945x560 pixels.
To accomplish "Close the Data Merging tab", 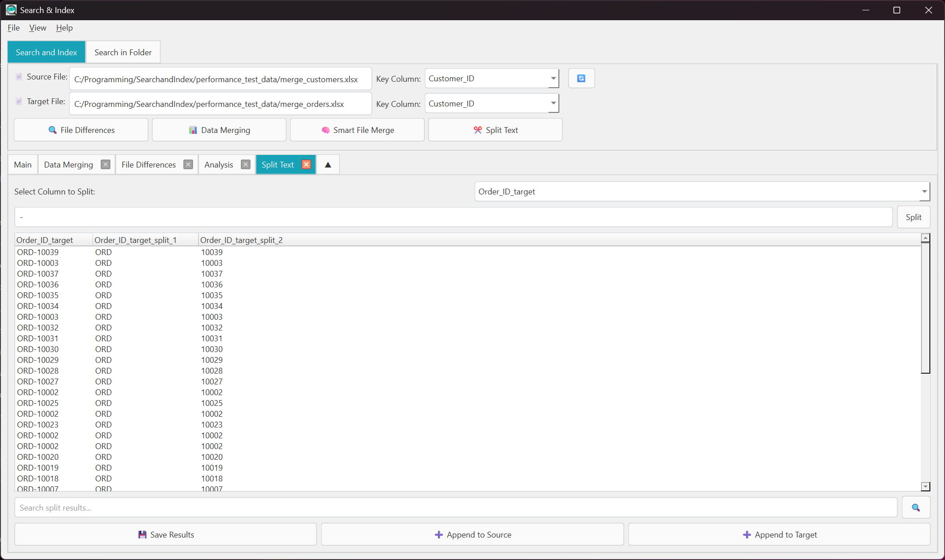I will point(106,164).
